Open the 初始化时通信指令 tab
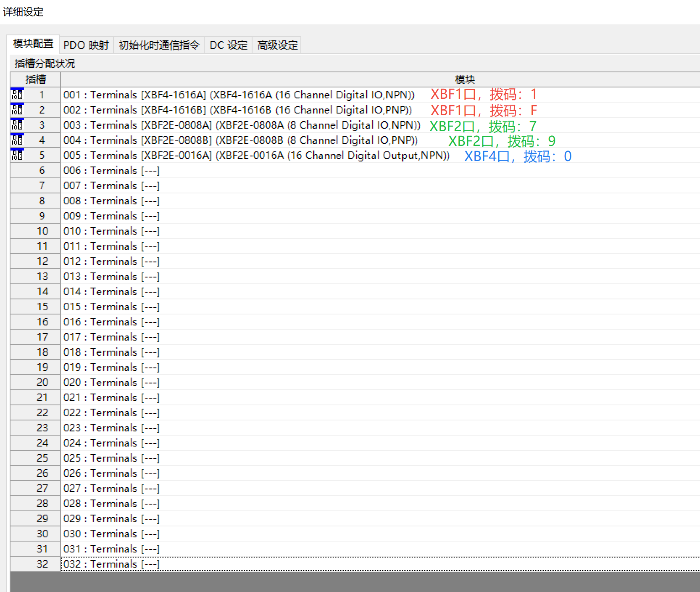 point(159,45)
